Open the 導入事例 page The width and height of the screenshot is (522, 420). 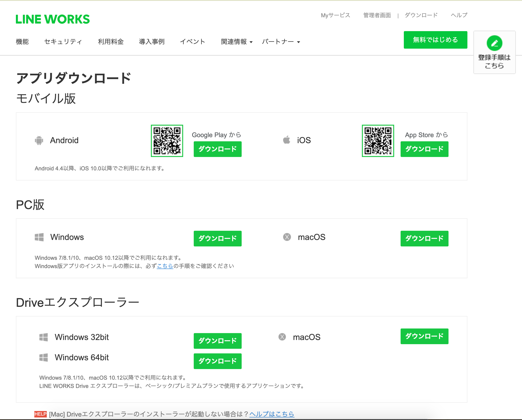click(152, 42)
